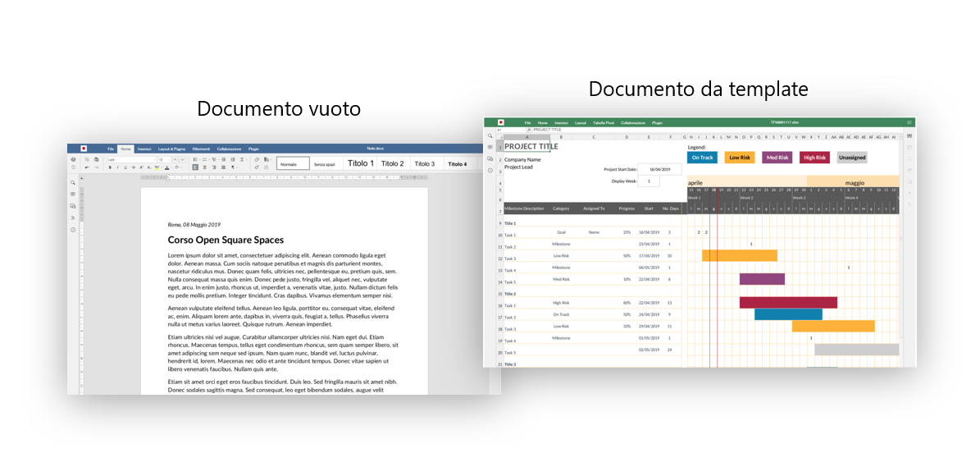Image resolution: width=980 pixels, height=453 pixels.
Task: Toggle italic formatting in the document toolbar
Action: pos(117,167)
